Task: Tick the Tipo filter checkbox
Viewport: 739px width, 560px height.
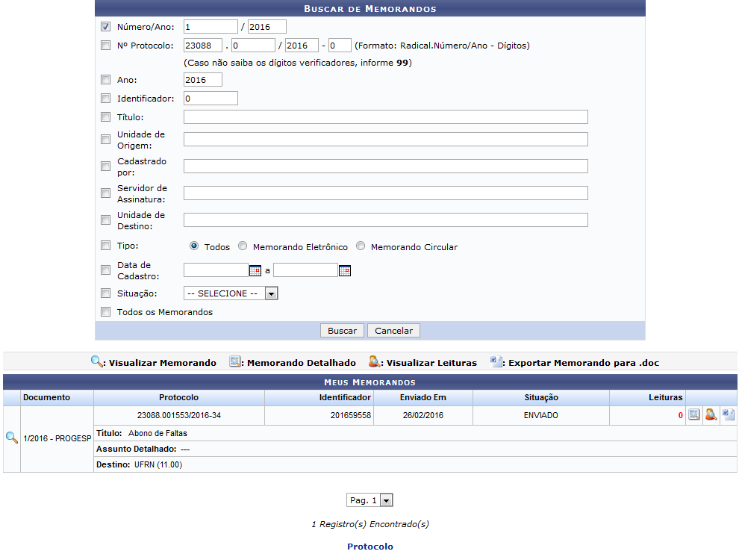Action: [105, 246]
